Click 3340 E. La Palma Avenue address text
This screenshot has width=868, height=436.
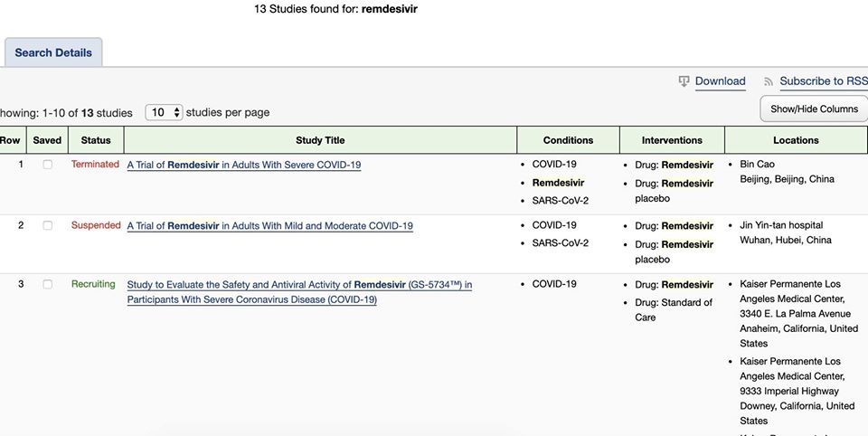tap(796, 314)
